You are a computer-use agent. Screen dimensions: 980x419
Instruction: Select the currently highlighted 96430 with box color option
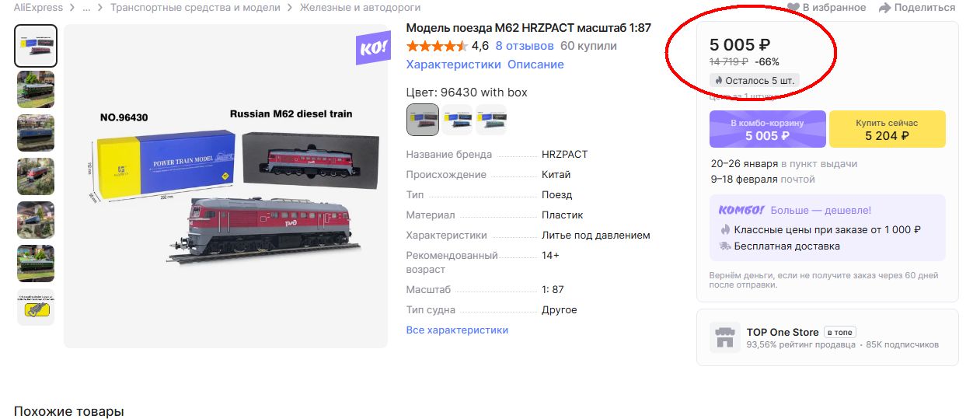point(423,120)
